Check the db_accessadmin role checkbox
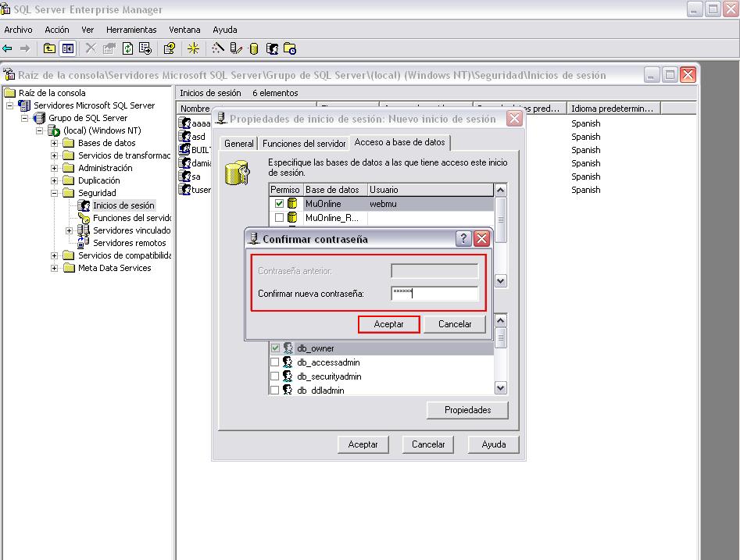The height and width of the screenshot is (560, 740). 275,362
